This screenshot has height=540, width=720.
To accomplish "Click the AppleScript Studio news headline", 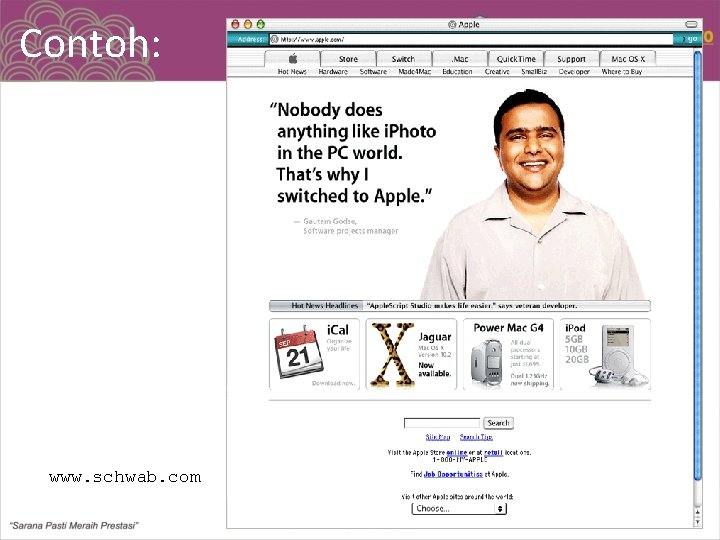I will click(x=472, y=306).
